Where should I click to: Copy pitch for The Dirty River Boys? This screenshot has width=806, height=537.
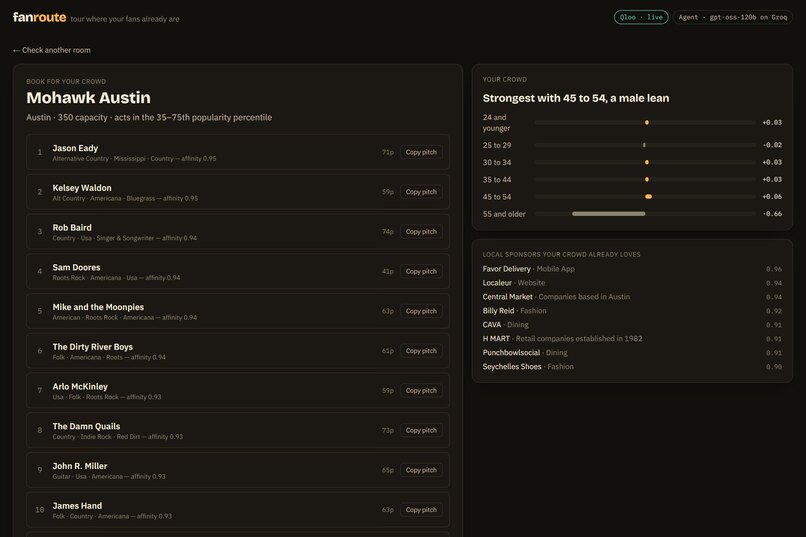pyautogui.click(x=421, y=351)
